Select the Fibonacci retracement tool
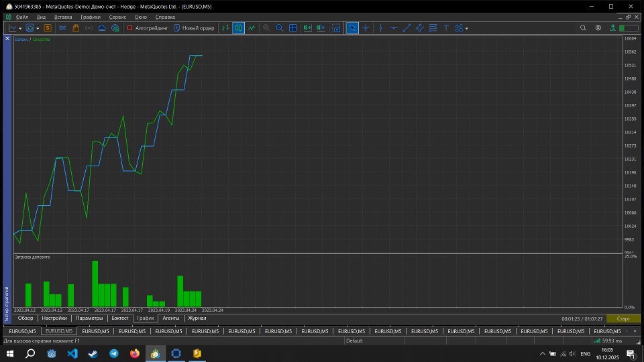The width and height of the screenshot is (644, 362). tap(433, 28)
